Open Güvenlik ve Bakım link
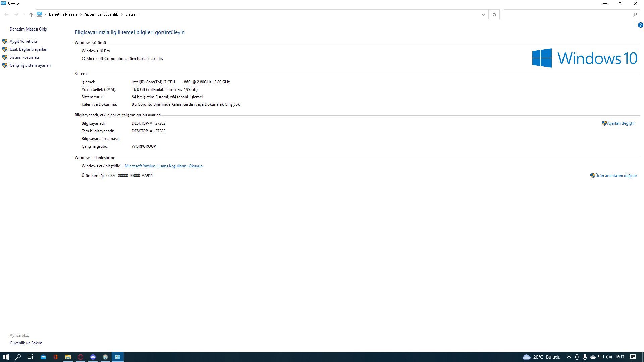The height and width of the screenshot is (362, 644). coord(26,343)
